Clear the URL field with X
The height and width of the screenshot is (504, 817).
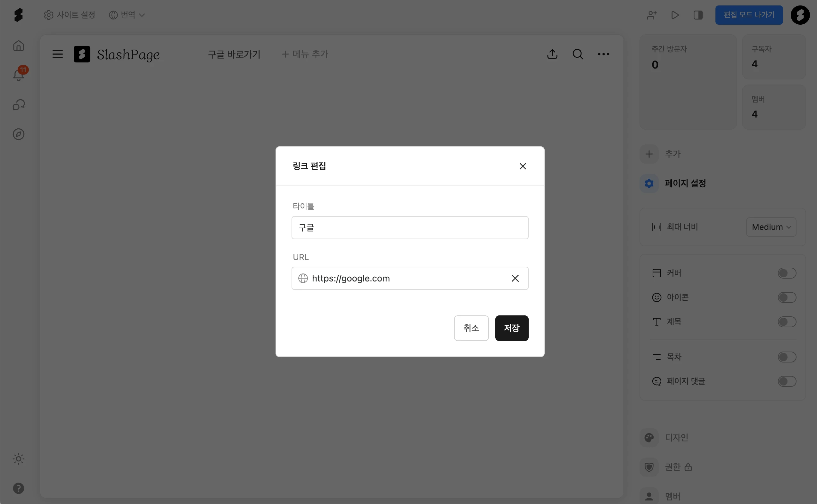pos(515,278)
